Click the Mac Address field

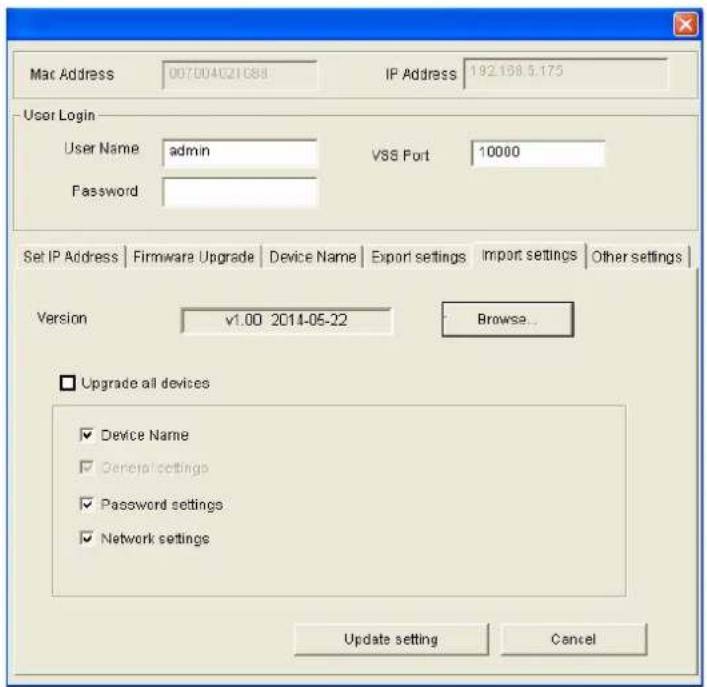tap(239, 74)
